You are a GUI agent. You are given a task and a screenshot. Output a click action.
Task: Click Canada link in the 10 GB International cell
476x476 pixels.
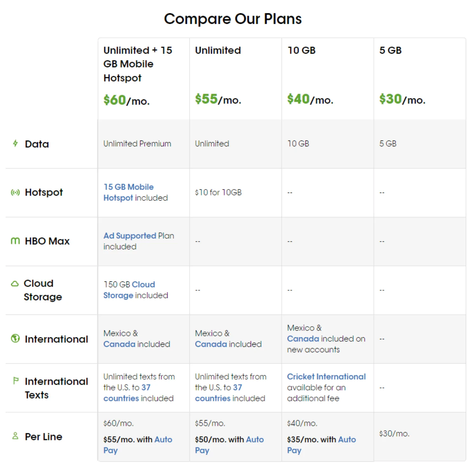coord(303,339)
